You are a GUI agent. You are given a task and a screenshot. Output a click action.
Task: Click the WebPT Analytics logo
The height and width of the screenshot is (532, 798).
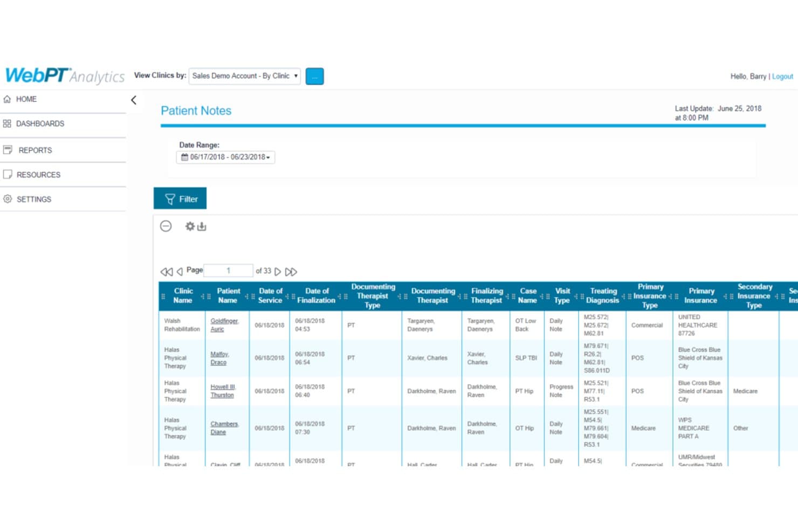pos(65,76)
